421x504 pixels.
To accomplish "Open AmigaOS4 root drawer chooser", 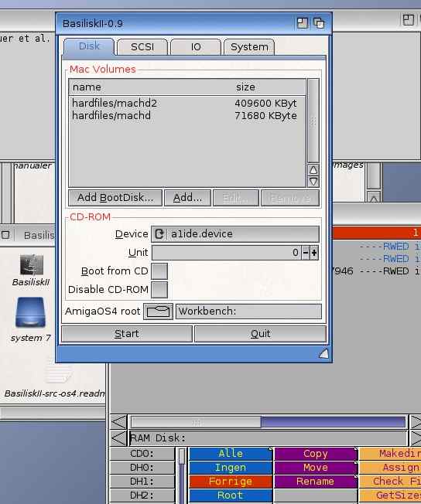I will point(158,312).
